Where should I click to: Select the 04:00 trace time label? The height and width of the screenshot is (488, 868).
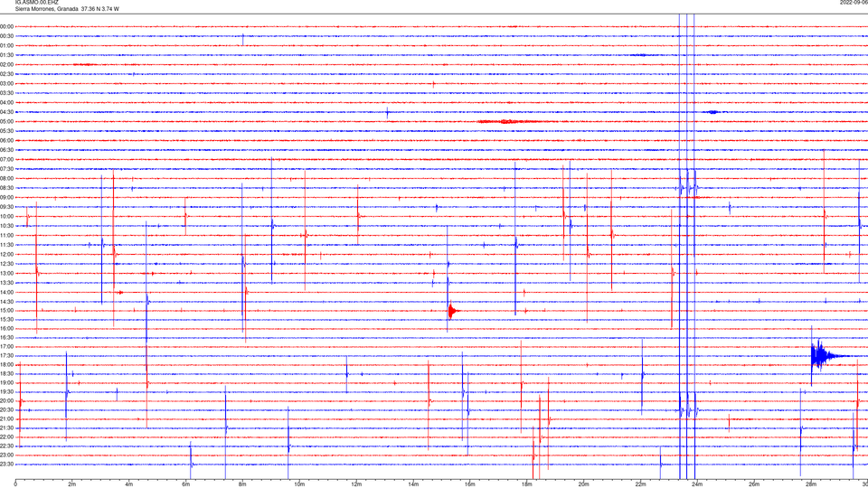pyautogui.click(x=7, y=102)
